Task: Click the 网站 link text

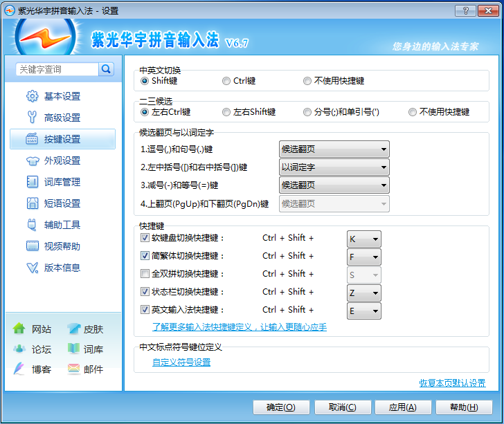Action: (42, 329)
